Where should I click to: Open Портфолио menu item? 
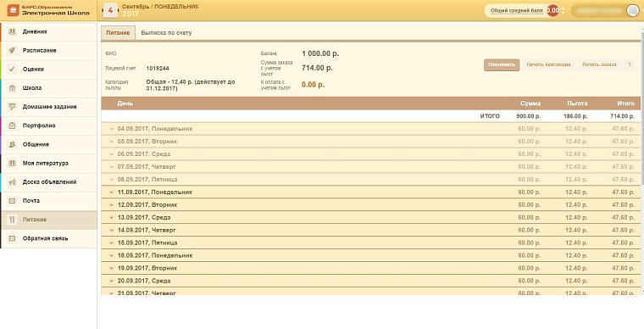(48, 125)
